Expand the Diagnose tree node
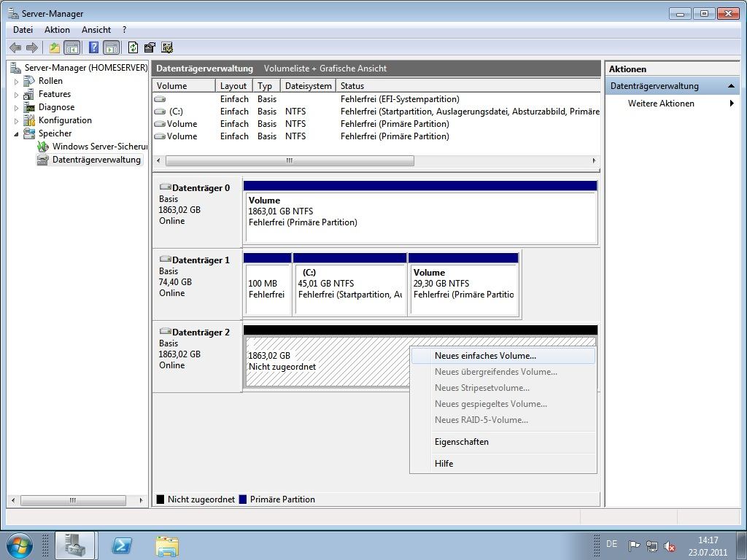 pos(16,108)
